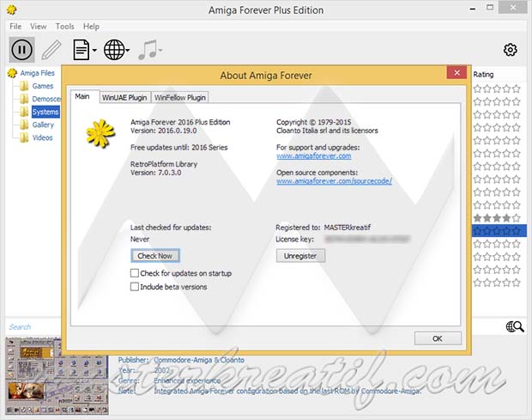Screen dimensions: 532x420
Task: Open the Help menu
Action: 91,27
